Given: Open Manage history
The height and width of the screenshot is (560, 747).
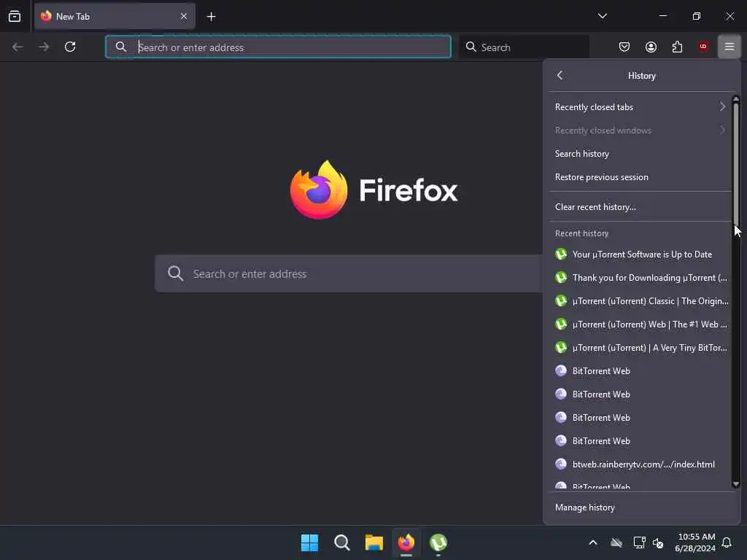Looking at the screenshot, I should tap(640, 507).
